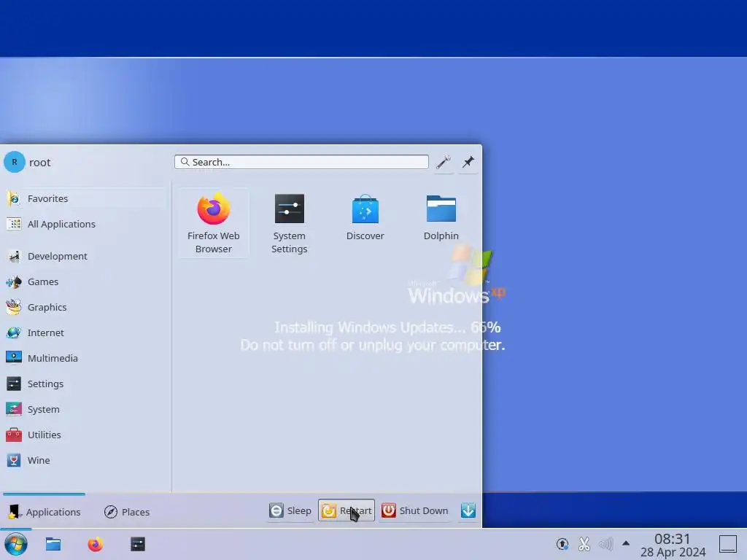Screen dimensions: 747x560
Task: Click the Restart button
Action: (347, 510)
